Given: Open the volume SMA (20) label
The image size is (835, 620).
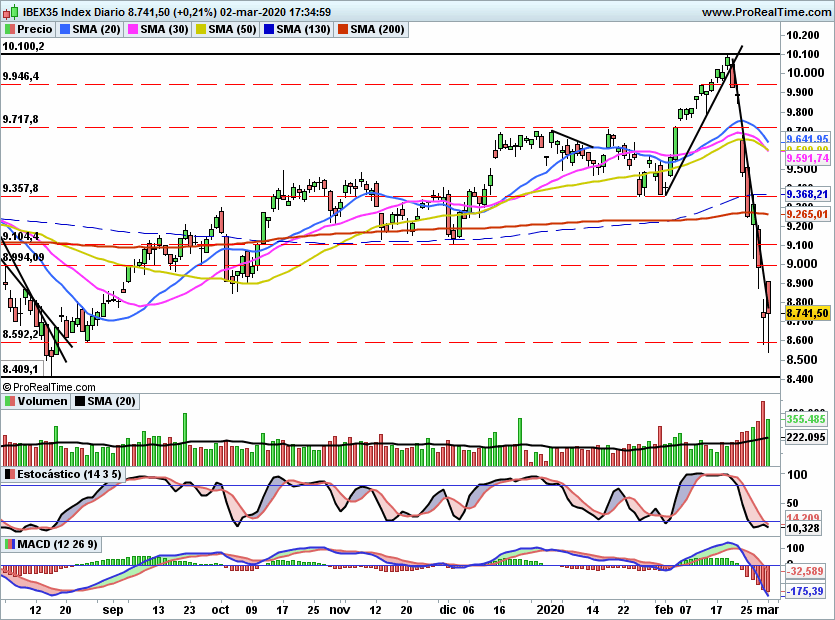Looking at the screenshot, I should pyautogui.click(x=111, y=401).
